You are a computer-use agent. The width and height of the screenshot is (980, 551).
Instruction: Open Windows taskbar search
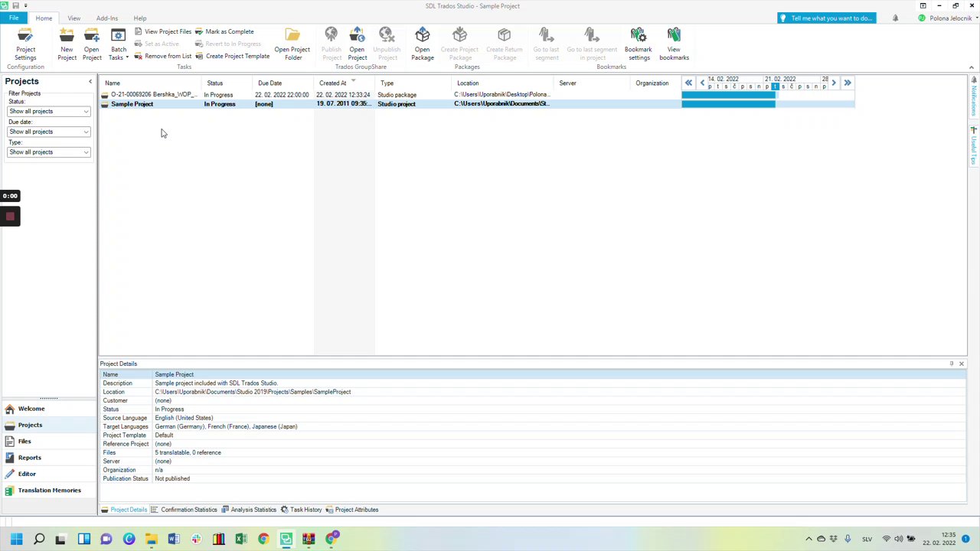pos(39,539)
